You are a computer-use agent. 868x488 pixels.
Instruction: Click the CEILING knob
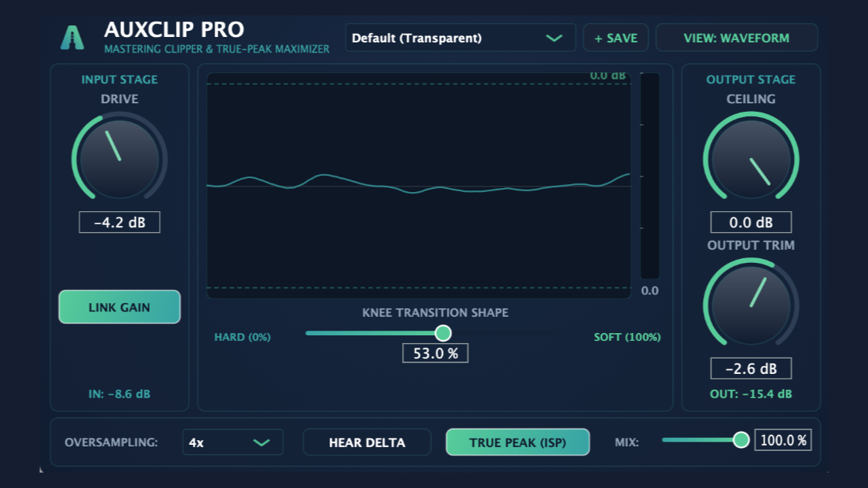(x=751, y=160)
